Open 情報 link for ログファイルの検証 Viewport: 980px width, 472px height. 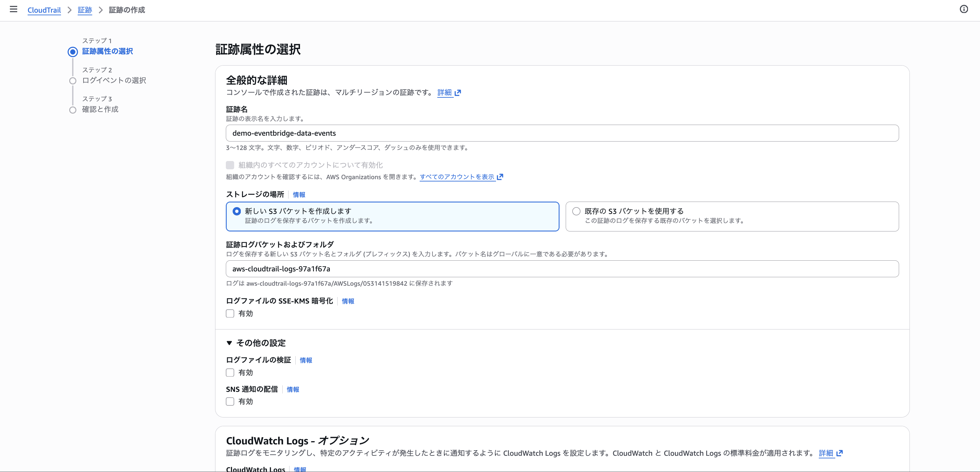click(x=306, y=360)
